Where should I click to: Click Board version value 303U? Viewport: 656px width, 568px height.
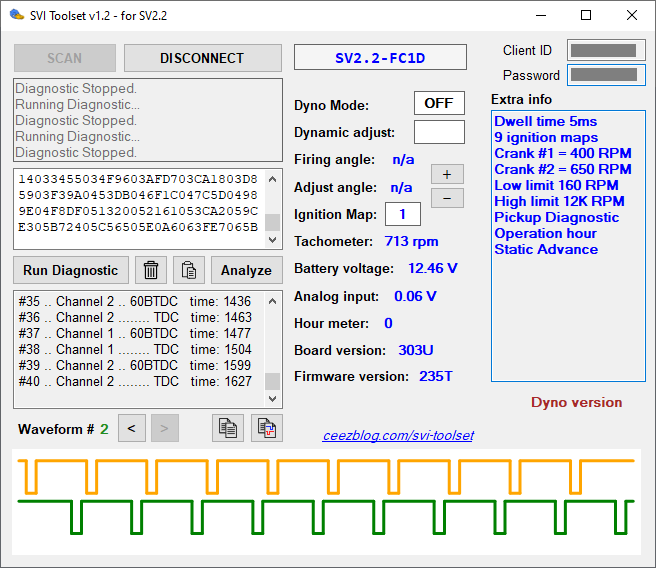[x=415, y=350]
